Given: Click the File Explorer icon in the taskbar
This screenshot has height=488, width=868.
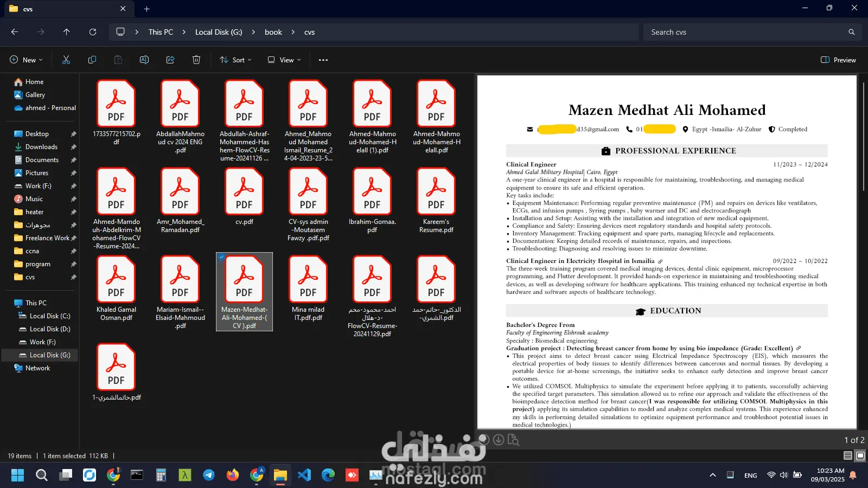Looking at the screenshot, I should 280,475.
